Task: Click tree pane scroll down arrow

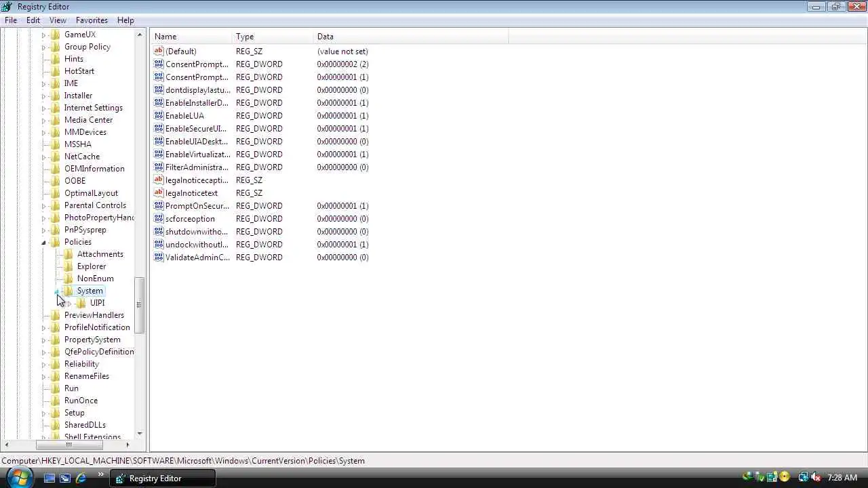Action: [x=140, y=434]
